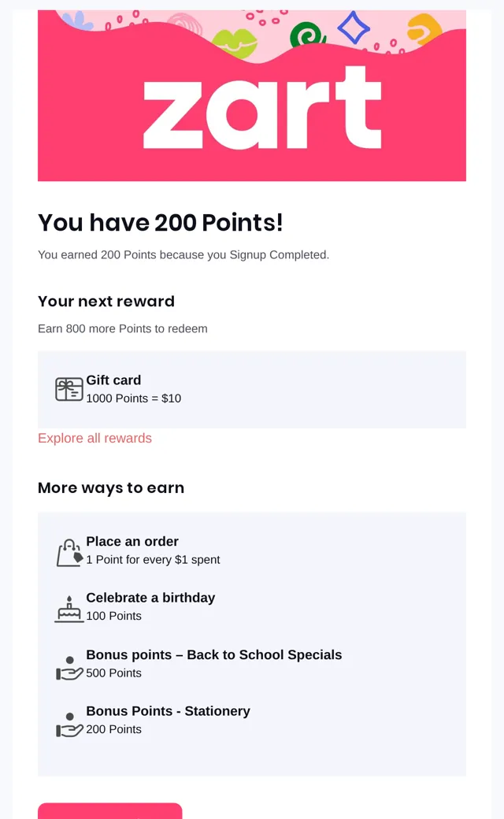Click the You have 200 Points! heading
The image size is (504, 819).
161,223
